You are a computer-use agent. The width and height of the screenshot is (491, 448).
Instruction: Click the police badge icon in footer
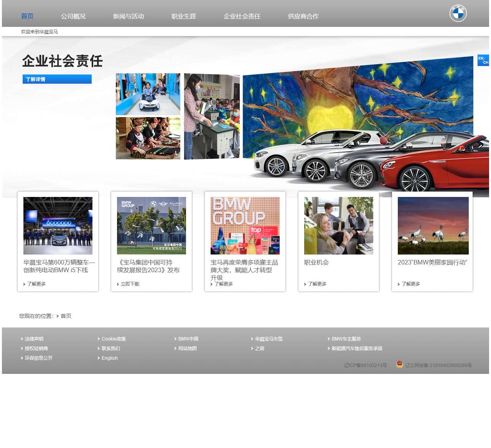click(400, 364)
